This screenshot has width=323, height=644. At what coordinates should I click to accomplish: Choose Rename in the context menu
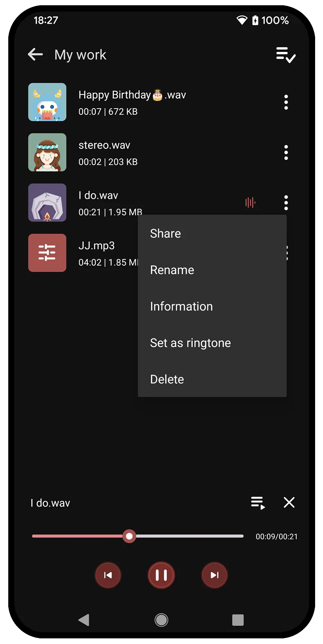click(212, 270)
